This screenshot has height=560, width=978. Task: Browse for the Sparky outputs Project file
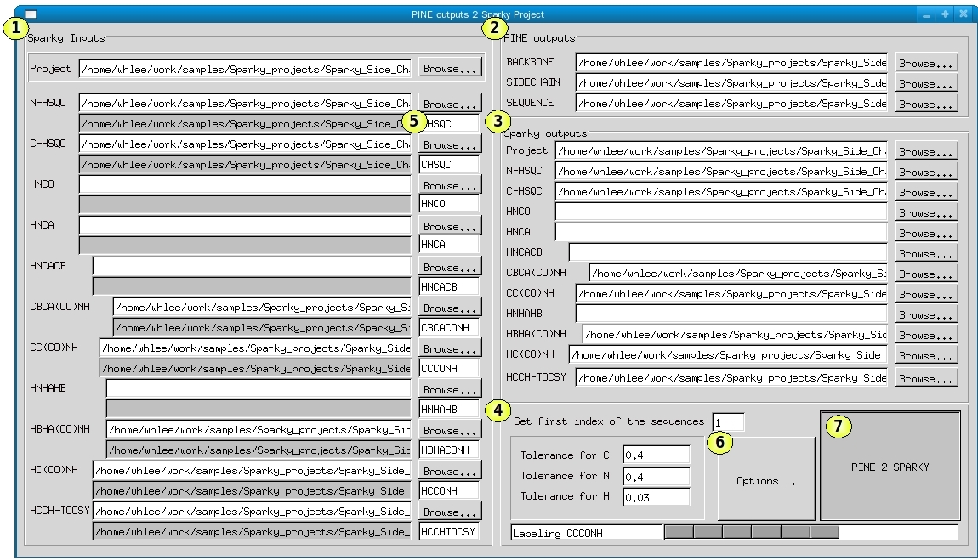(x=926, y=151)
